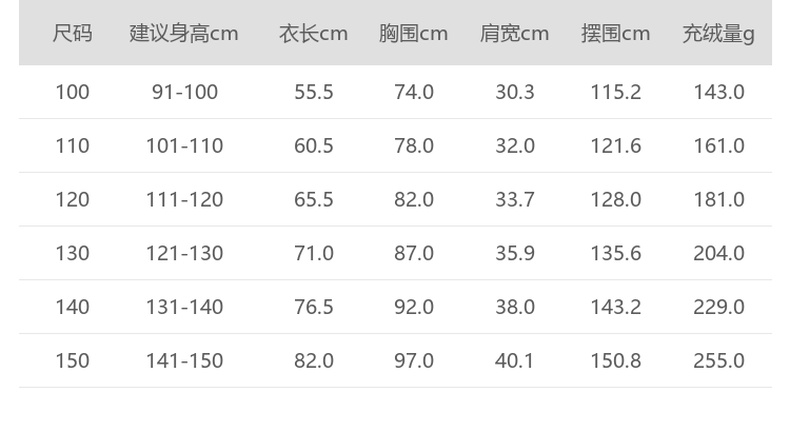Click the 充绒量g column header
The width and height of the screenshot is (790, 431).
[x=718, y=33]
